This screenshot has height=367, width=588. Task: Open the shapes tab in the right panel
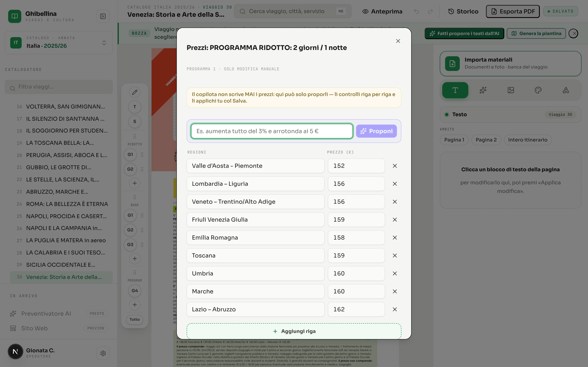pyautogui.click(x=566, y=90)
